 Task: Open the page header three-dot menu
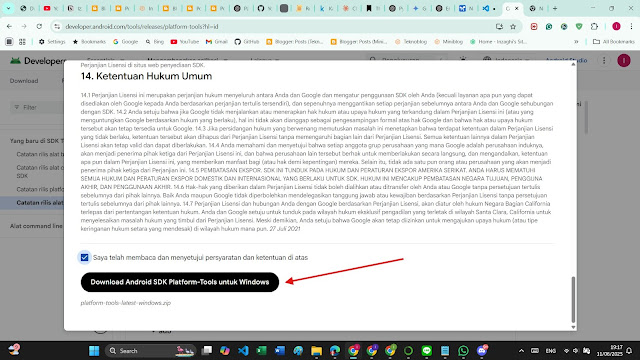click(x=604, y=60)
